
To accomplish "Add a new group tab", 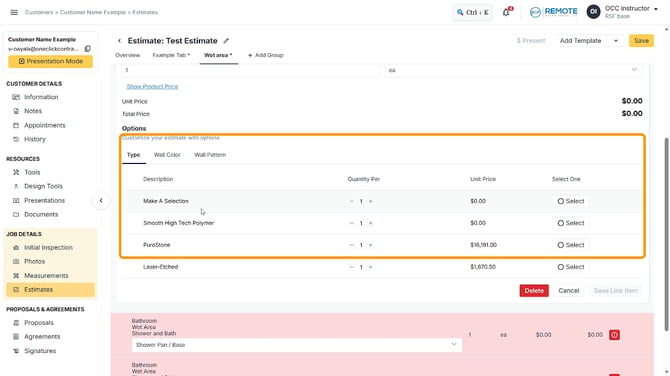I will [x=265, y=55].
